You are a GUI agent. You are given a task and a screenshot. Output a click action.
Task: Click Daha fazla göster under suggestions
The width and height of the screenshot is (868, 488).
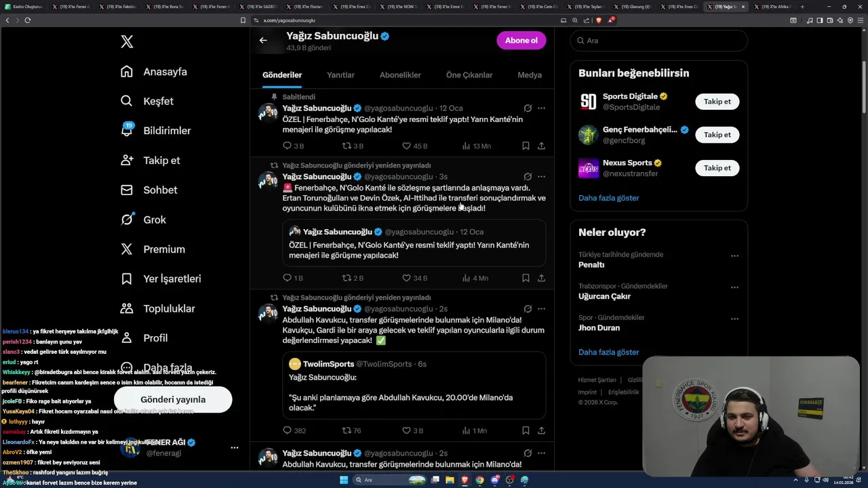point(608,198)
